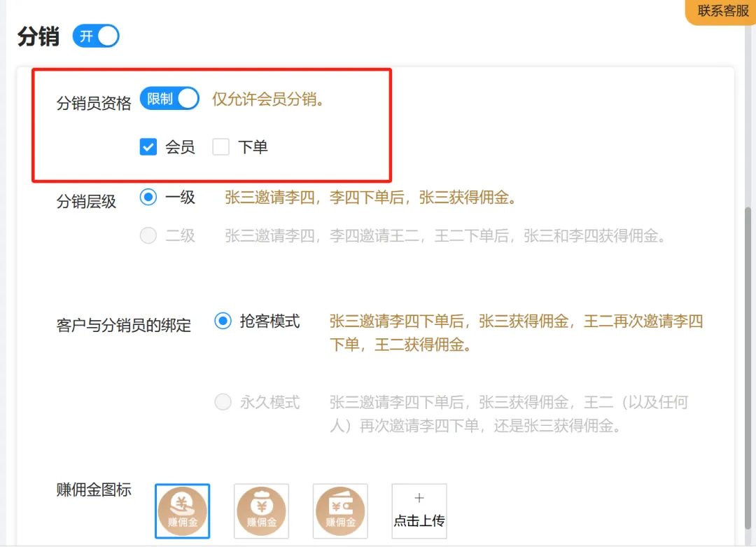Select the 二级 radio option

[x=148, y=235]
